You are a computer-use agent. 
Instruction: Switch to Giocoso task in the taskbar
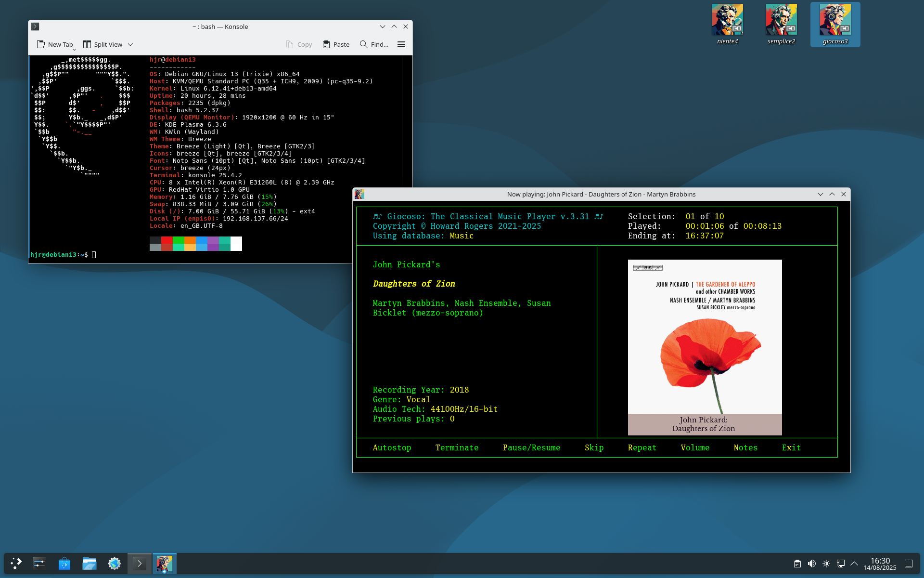coord(165,563)
